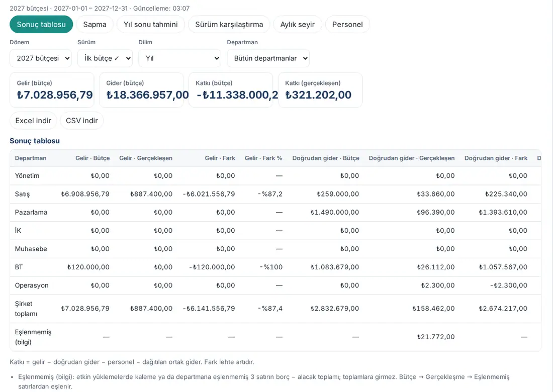
Task: Select the Pazarlama row label
Action: [x=31, y=212]
